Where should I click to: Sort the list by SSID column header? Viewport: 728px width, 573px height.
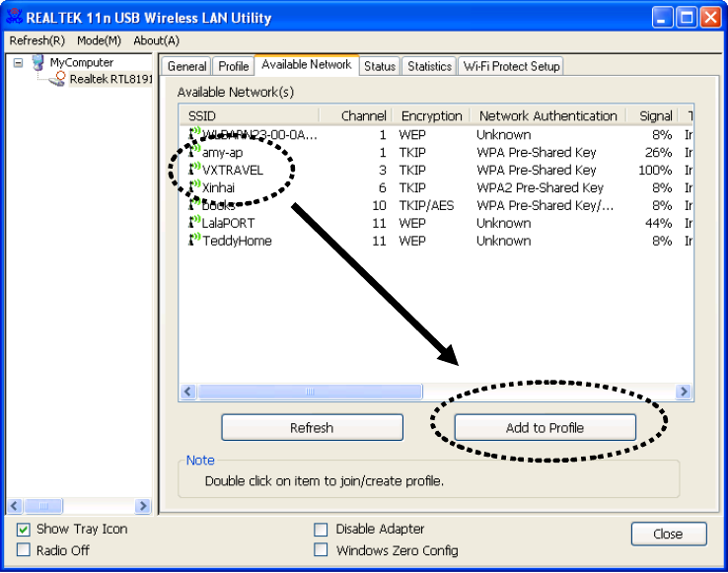point(250,115)
